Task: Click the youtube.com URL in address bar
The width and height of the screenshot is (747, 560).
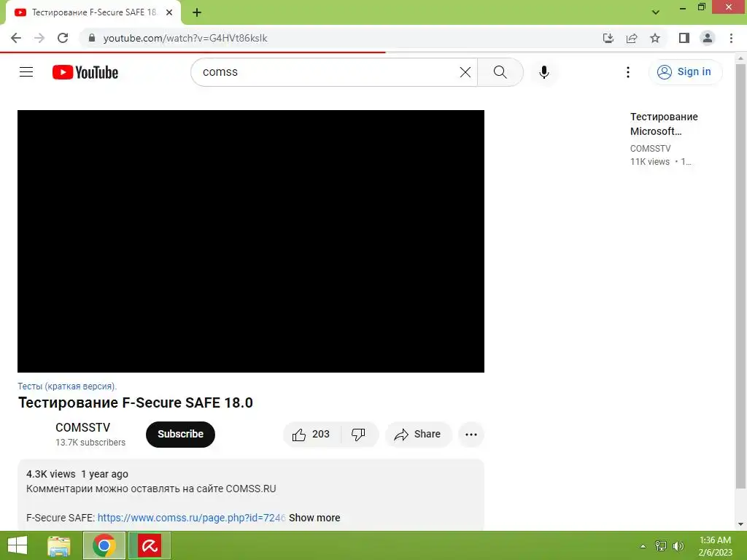Action: (185, 38)
